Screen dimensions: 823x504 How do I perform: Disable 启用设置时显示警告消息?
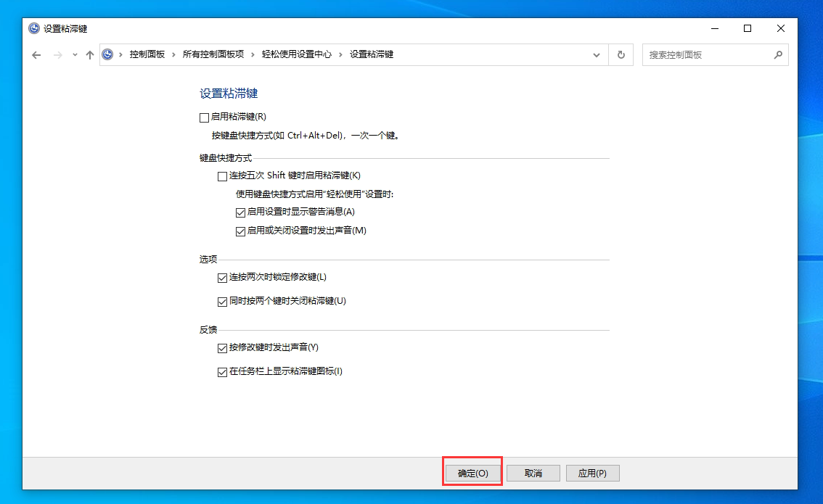239,212
